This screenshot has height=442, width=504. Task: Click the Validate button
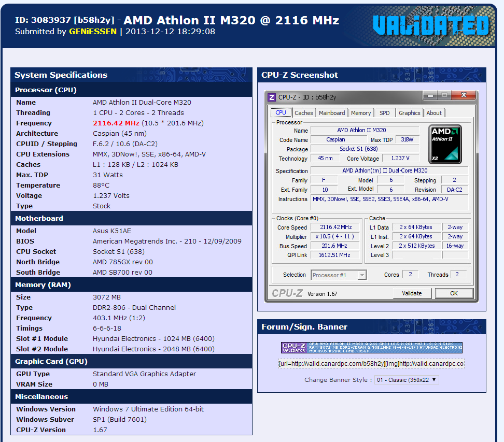pos(412,293)
